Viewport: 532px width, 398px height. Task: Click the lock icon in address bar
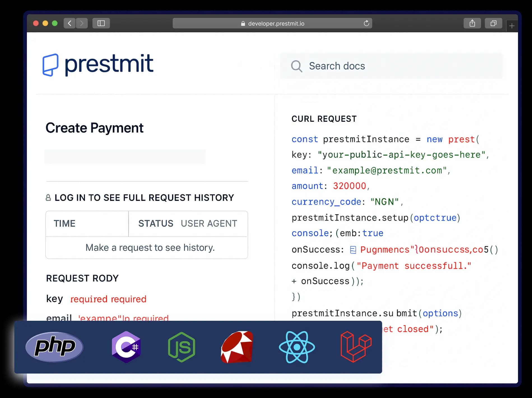point(243,24)
